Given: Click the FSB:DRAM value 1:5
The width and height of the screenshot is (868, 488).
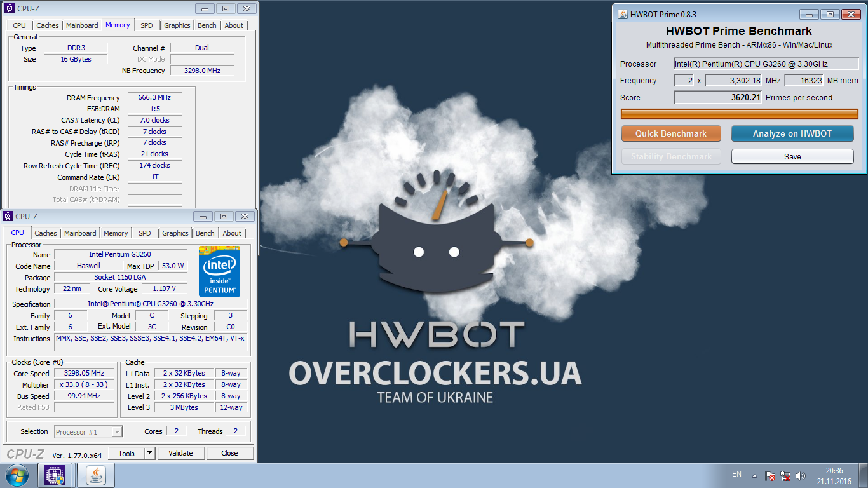Looking at the screenshot, I should tap(154, 109).
